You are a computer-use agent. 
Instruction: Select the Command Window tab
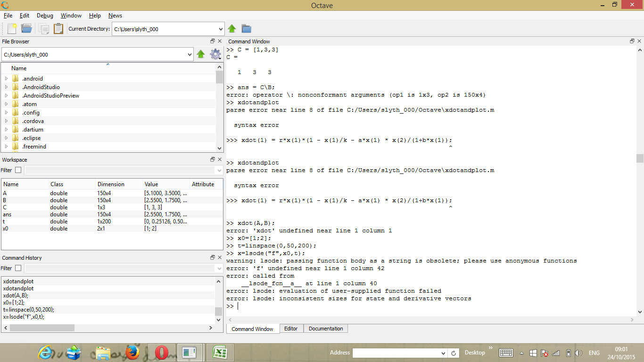252,329
